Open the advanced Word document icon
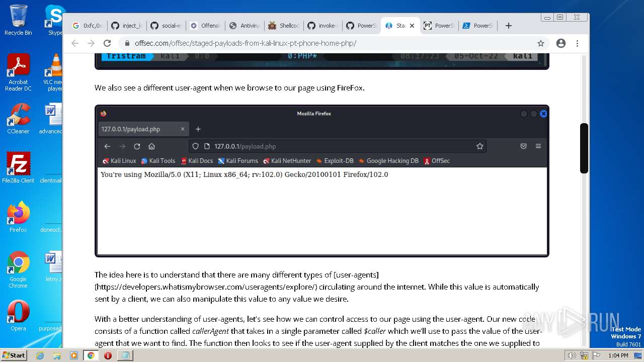The height and width of the screenshot is (362, 644). pos(52,119)
